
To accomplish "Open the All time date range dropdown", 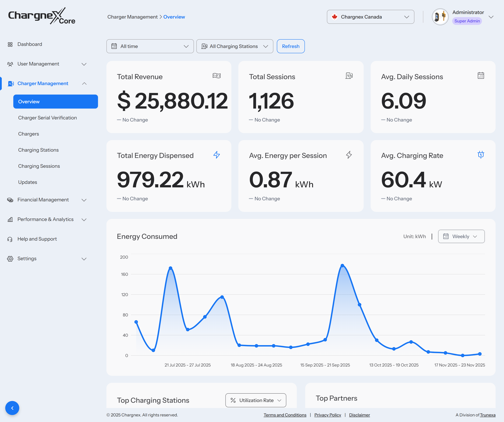I will tap(150, 46).
